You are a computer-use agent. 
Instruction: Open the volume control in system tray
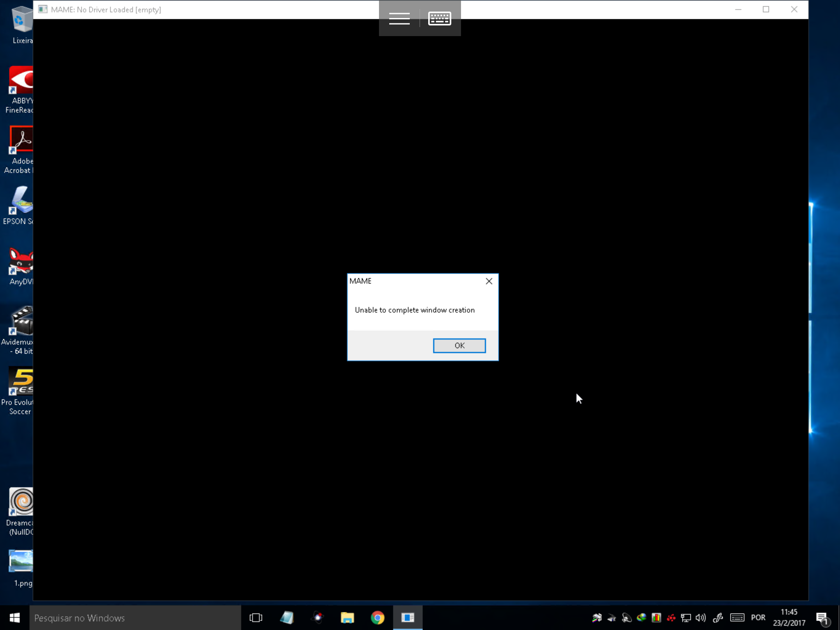pyautogui.click(x=701, y=618)
